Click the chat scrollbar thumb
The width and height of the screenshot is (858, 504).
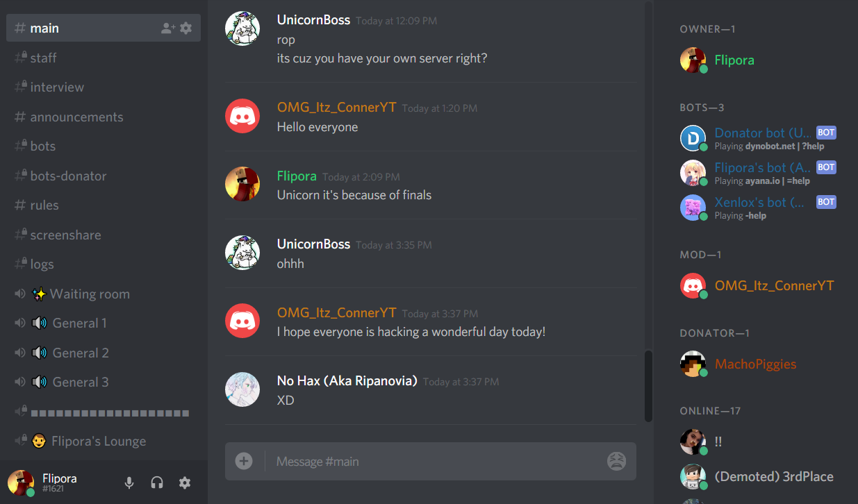point(648,385)
